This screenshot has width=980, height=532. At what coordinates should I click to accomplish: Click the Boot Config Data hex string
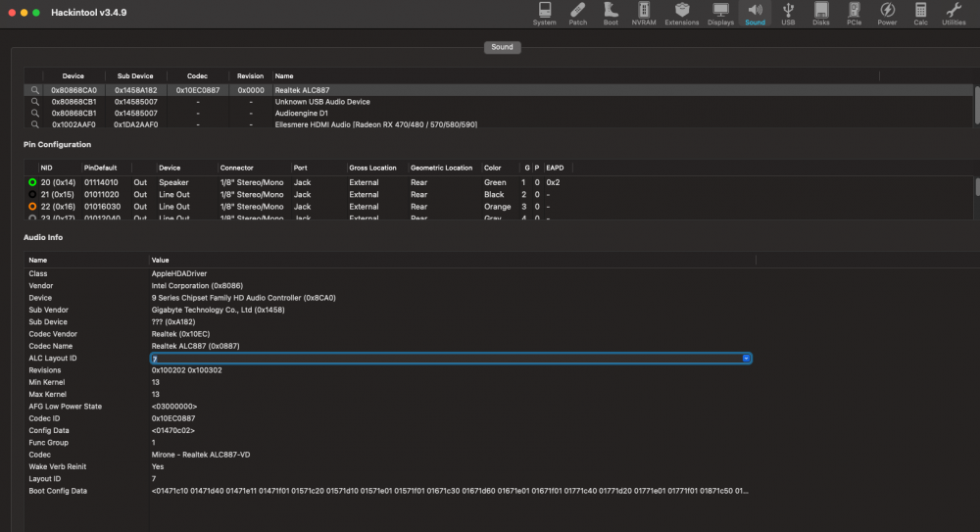[x=450, y=491]
